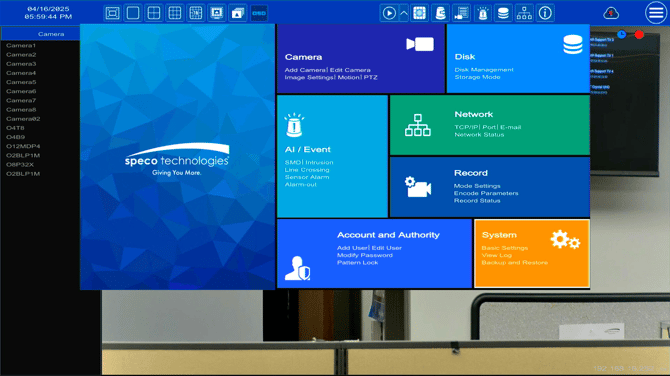The image size is (670, 376).
Task: Open the orange System tile
Action: click(532, 253)
